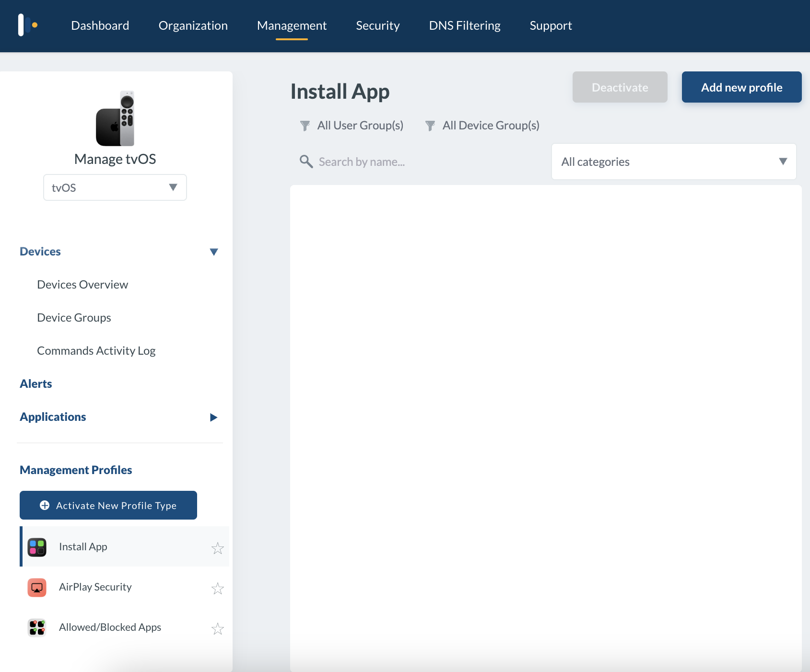Click the Install App profile icon
This screenshot has height=672, width=810.
[x=37, y=547]
